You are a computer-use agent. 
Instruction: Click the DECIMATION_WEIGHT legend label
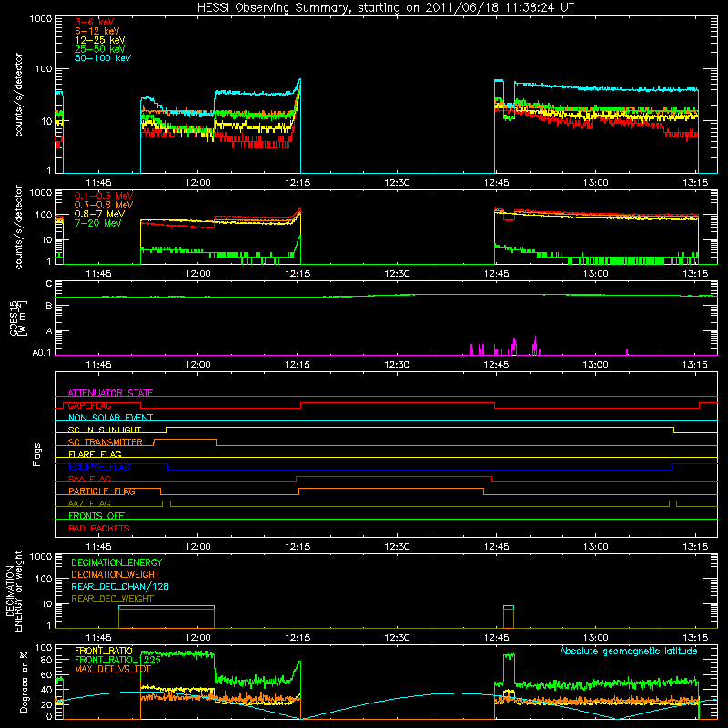tap(116, 575)
